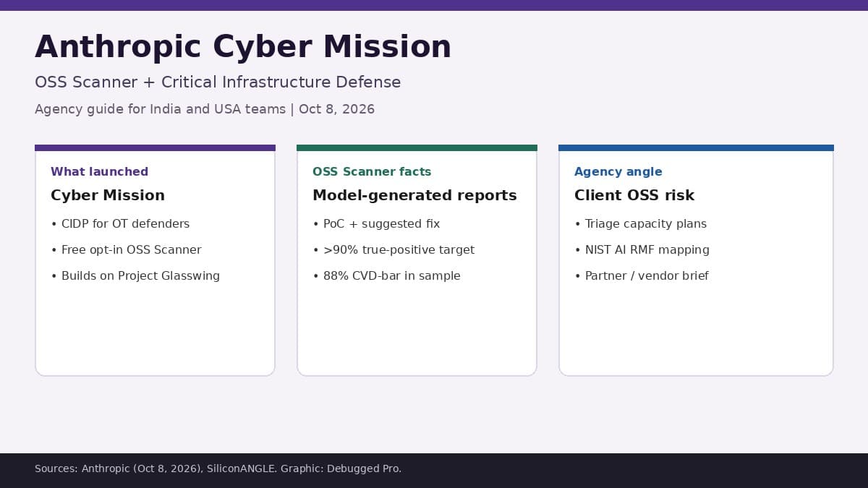The image size is (868, 488).
Task: Select the title 'Anthropic Cyber Mission'
Action: tap(243, 47)
